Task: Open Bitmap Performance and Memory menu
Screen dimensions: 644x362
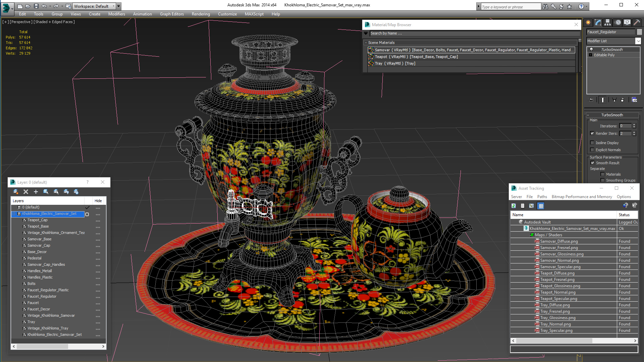Action: (x=582, y=197)
